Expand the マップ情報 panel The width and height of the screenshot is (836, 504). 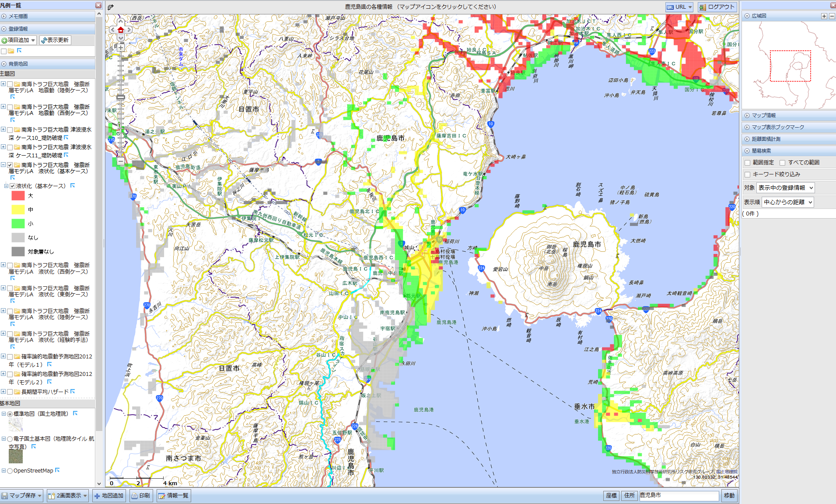pyautogui.click(x=763, y=115)
